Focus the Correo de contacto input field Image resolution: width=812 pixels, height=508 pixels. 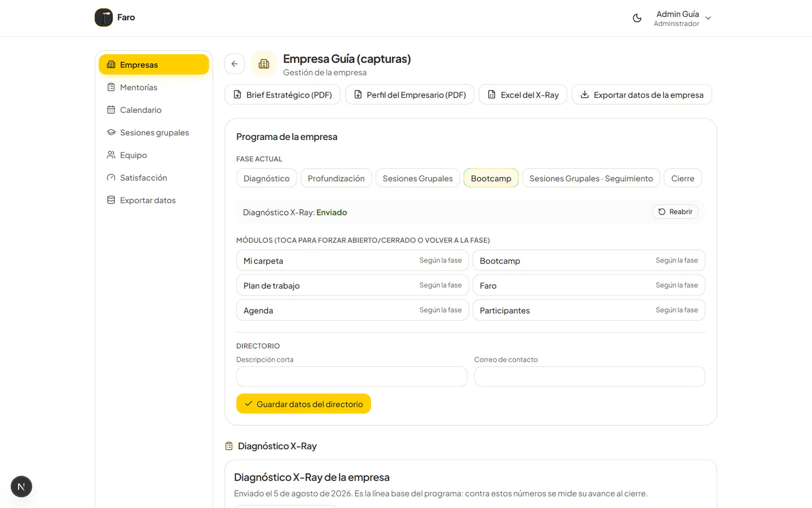(x=590, y=376)
